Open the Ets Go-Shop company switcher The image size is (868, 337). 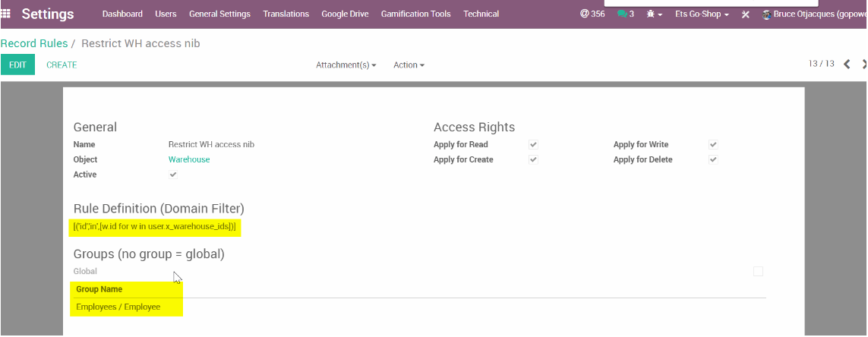[702, 14]
